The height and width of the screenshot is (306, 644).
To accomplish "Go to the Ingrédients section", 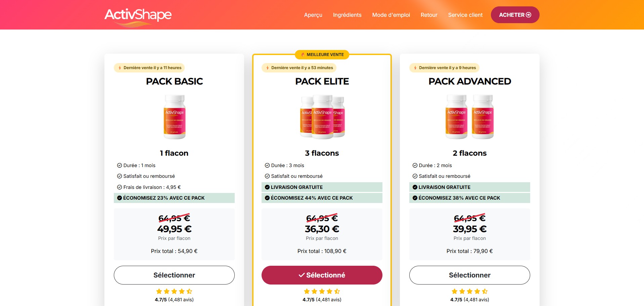I will click(347, 15).
